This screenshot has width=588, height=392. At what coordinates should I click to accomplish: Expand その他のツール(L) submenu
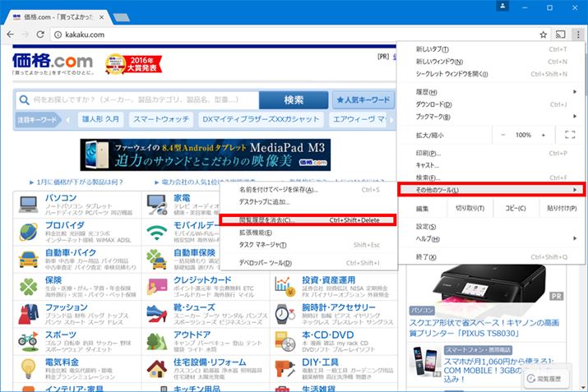491,190
